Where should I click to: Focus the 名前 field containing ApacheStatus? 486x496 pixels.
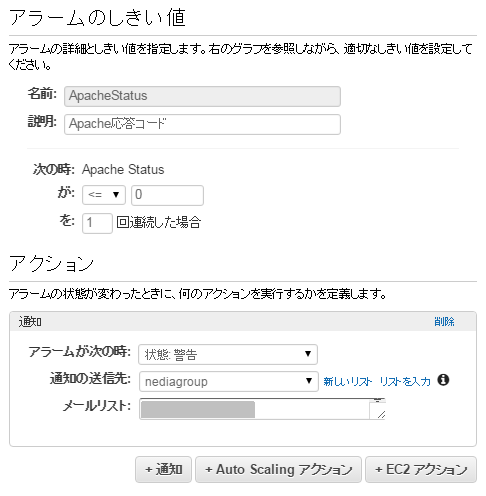coord(202,96)
